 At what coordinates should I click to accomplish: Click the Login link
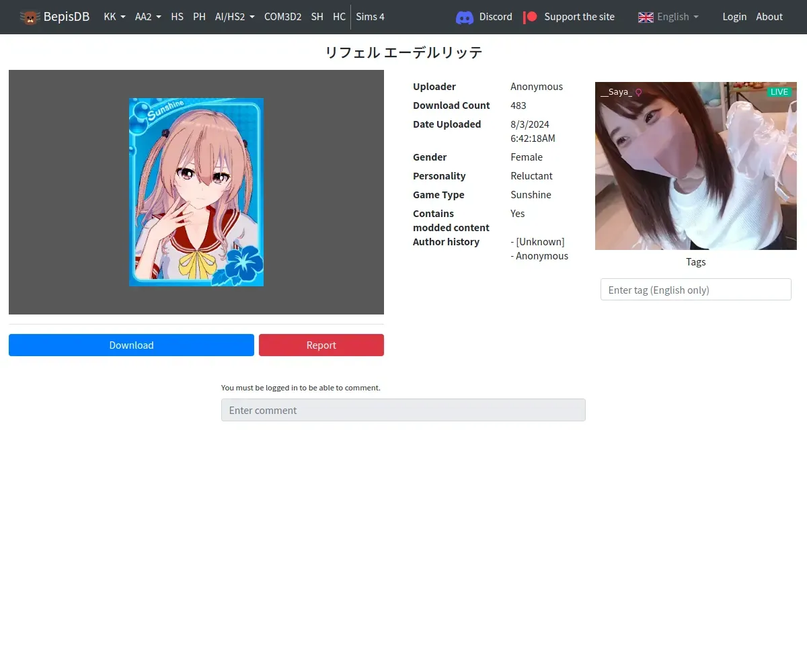coord(734,17)
